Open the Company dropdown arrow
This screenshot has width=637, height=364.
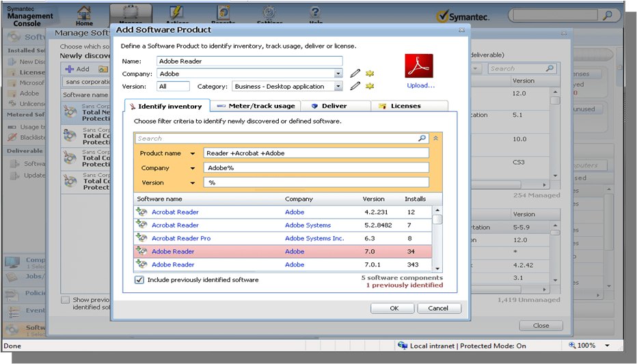338,74
